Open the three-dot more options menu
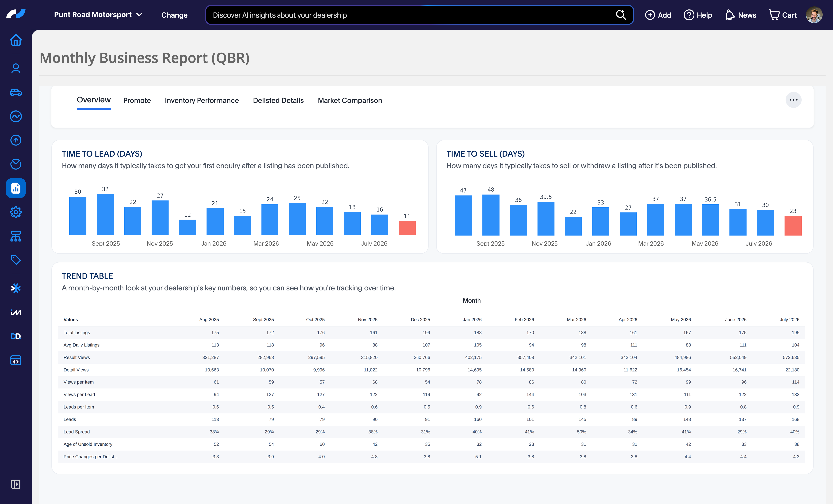 click(x=793, y=100)
